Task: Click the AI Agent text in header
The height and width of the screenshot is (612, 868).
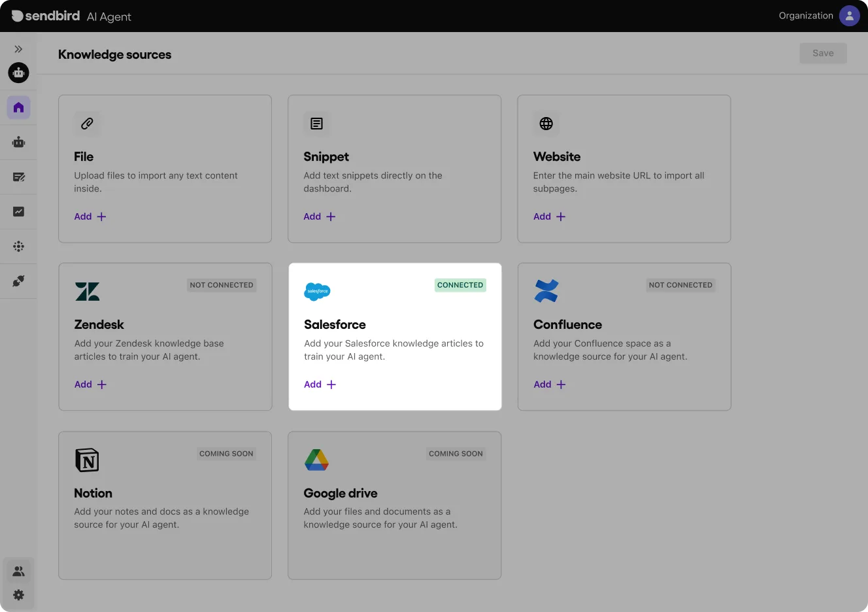Action: pyautogui.click(x=109, y=17)
